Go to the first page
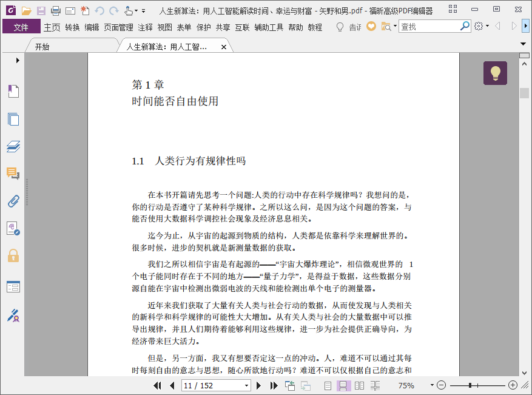 157,385
